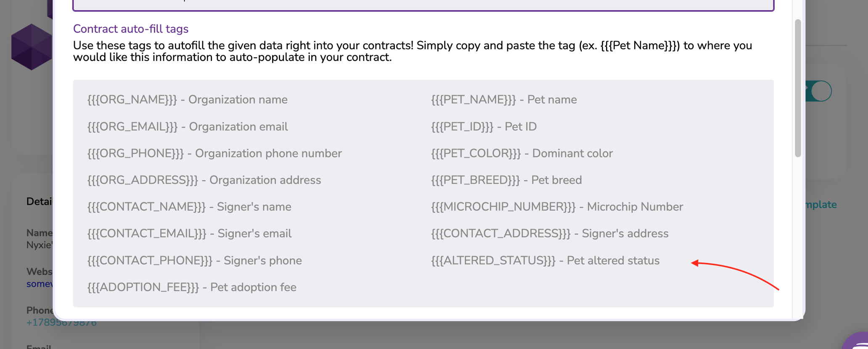The width and height of the screenshot is (868, 349).
Task: Click the Contract auto-fill tags heading
Action: [x=131, y=29]
